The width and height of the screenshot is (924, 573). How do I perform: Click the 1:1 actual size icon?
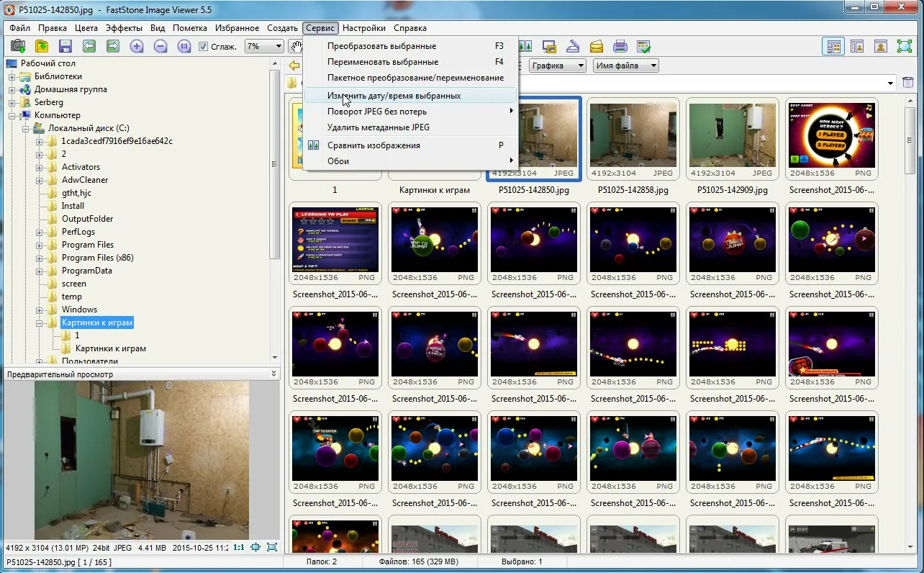pyautogui.click(x=238, y=548)
